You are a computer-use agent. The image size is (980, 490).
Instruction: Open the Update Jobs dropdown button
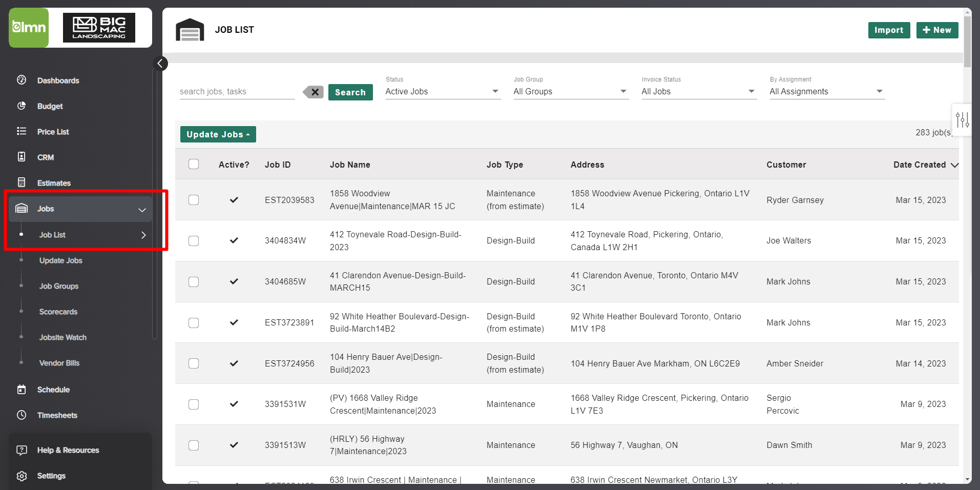[218, 134]
